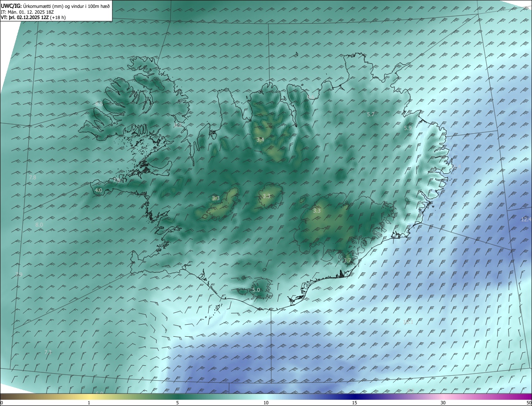Click the '1' tick label on the color scale

pos(89,403)
